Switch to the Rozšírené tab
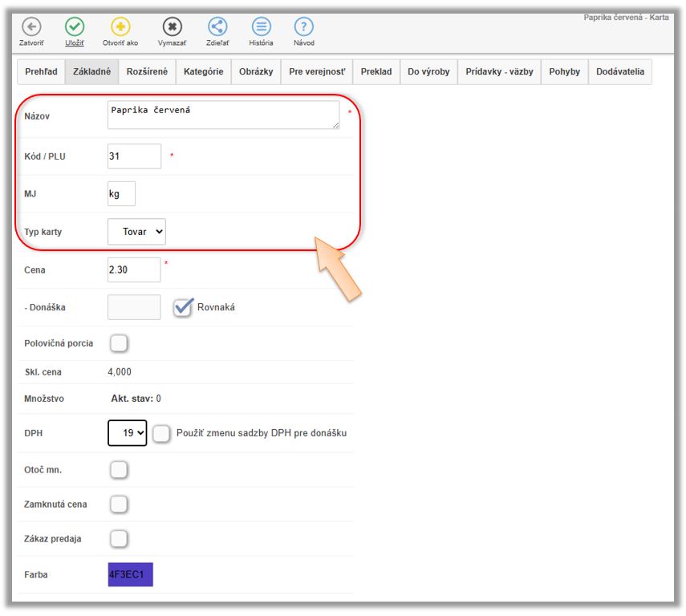Screen dimensions: 686x616 coord(147,71)
